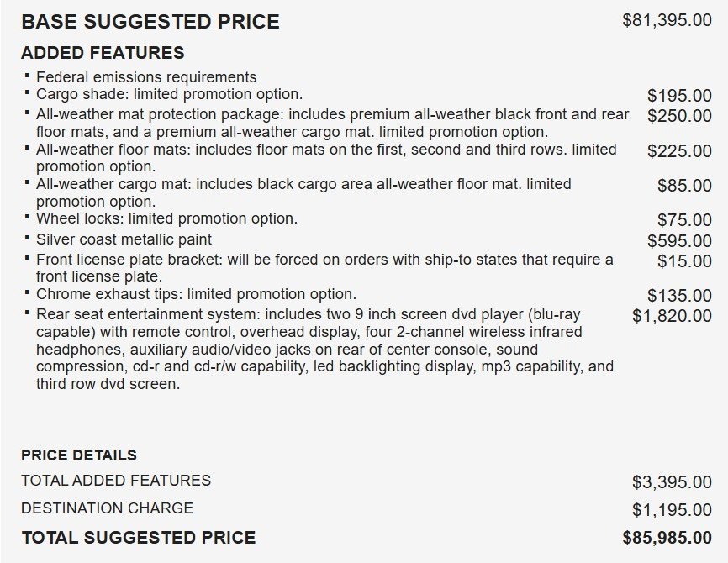Select the Chrome exhaust tips option
Screen dimensions: 728x563
click(x=197, y=294)
